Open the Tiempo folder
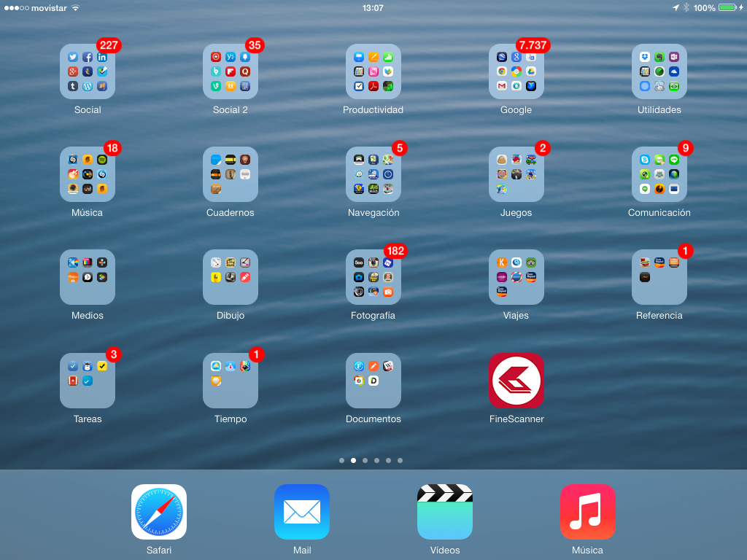The width and height of the screenshot is (747, 560). (x=231, y=381)
